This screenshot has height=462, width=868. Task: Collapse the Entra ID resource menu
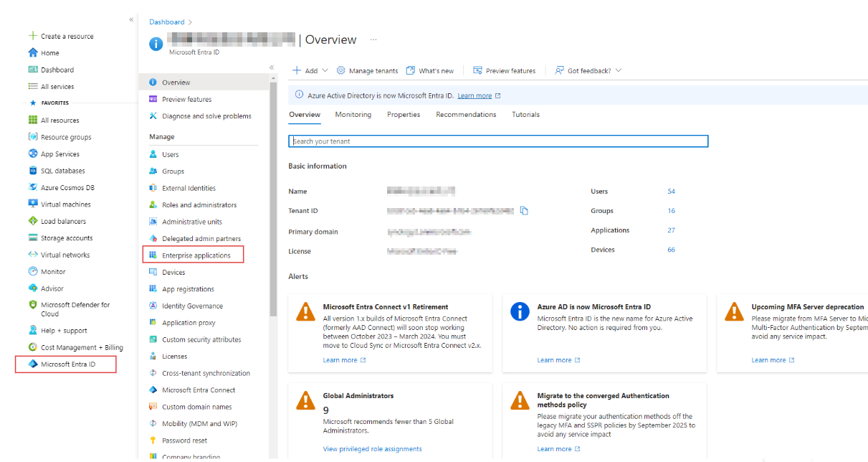pos(272,67)
